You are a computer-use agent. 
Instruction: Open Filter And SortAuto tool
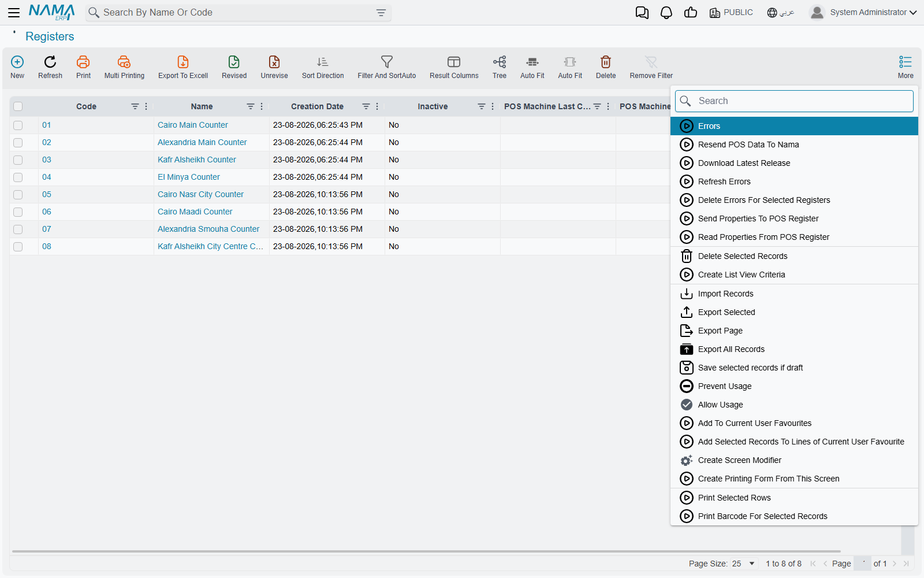[387, 67]
